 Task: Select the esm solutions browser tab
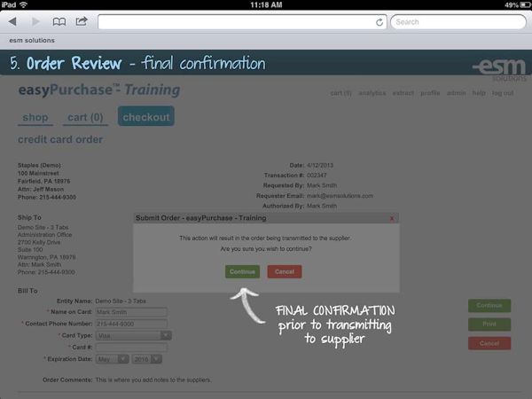tap(32, 41)
